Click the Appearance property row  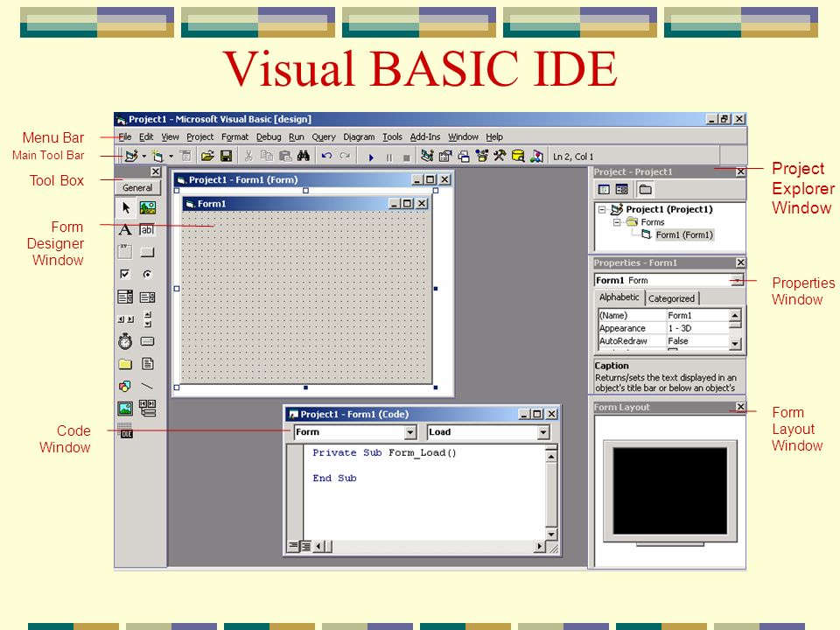[x=664, y=328]
